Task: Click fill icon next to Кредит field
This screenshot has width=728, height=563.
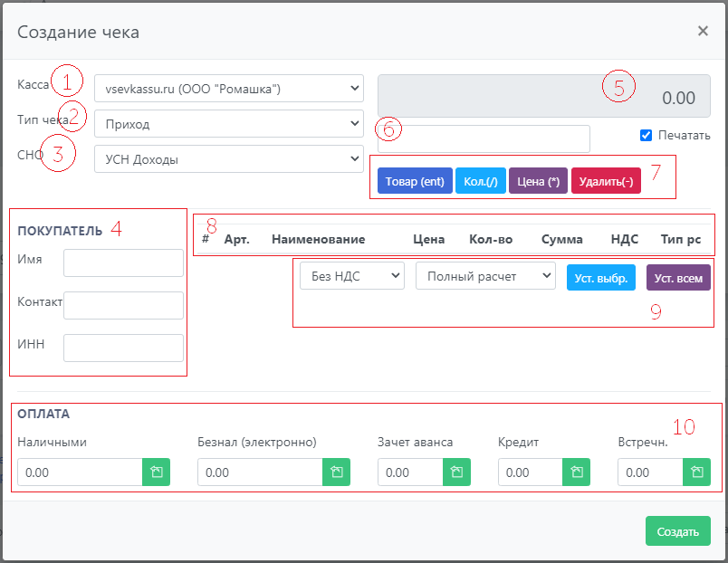Action: click(576, 472)
